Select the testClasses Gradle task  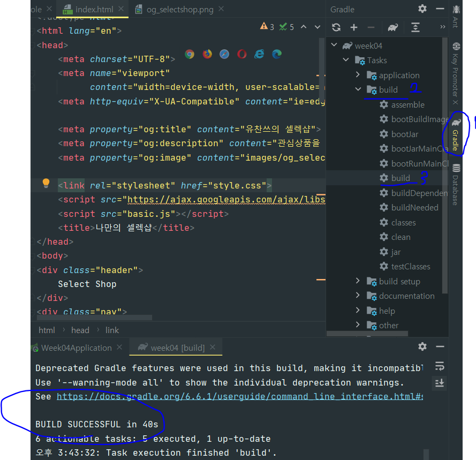point(405,266)
